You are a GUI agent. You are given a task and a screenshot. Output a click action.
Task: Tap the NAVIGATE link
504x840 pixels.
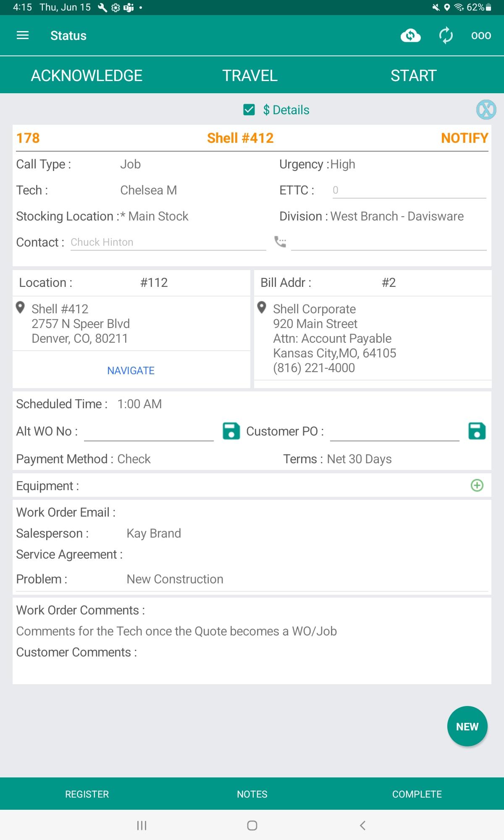pyautogui.click(x=131, y=370)
